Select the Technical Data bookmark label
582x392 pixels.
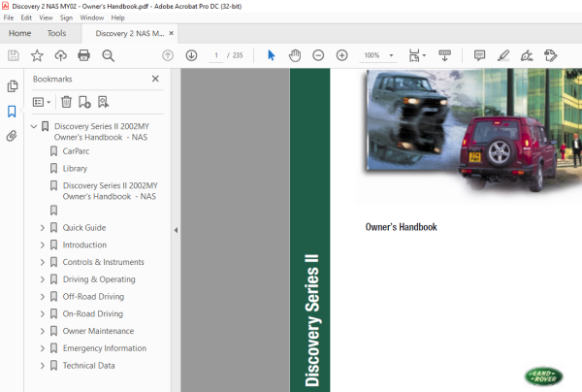88,366
